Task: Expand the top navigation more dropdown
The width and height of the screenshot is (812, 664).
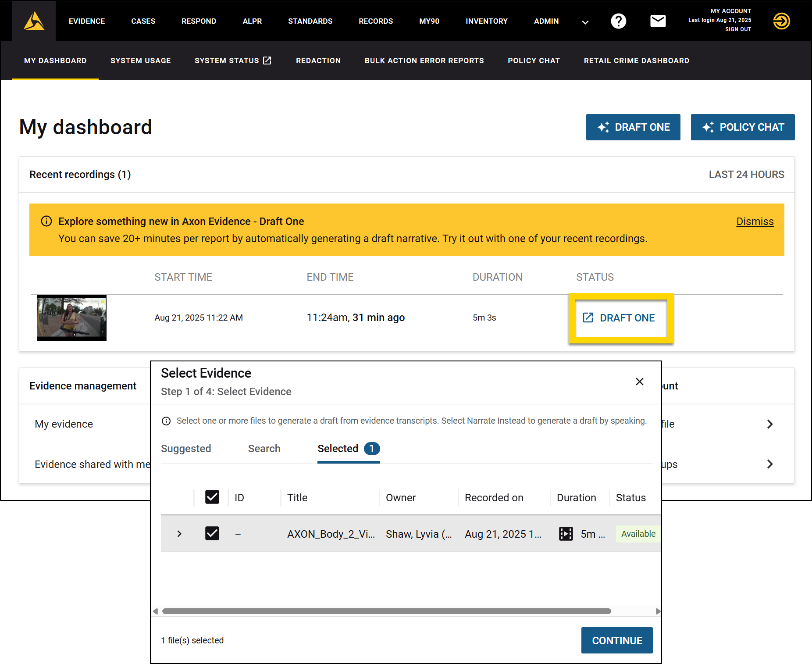Action: (585, 22)
